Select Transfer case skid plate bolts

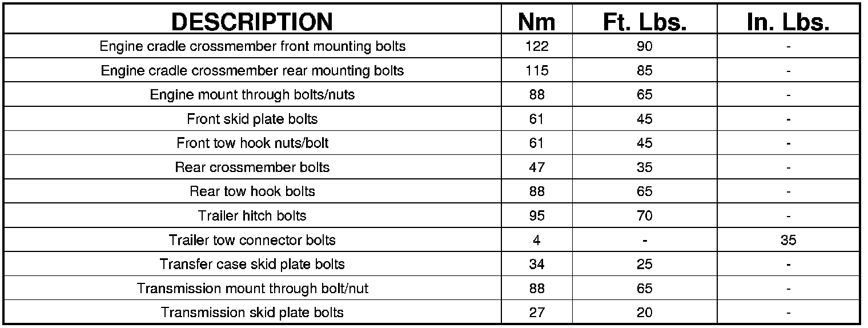252,264
